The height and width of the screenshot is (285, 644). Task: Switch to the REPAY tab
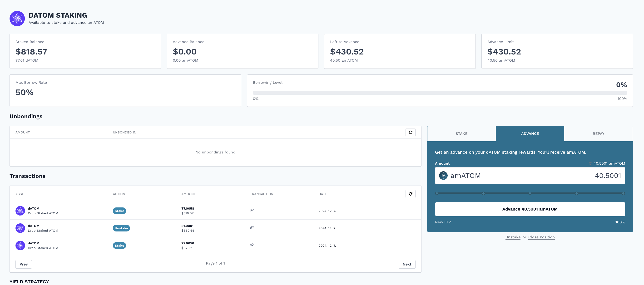point(598,133)
